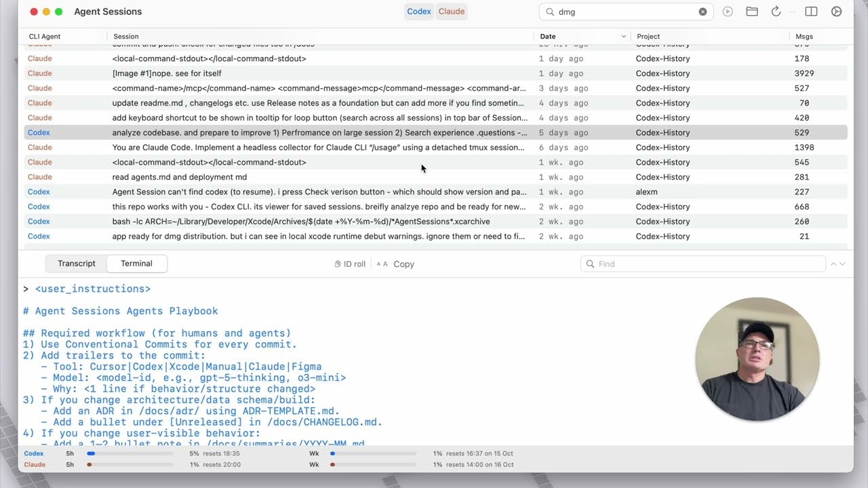The height and width of the screenshot is (488, 868).
Task: Select 'Agent Session can't find codex' session
Action: pyautogui.click(x=435, y=192)
